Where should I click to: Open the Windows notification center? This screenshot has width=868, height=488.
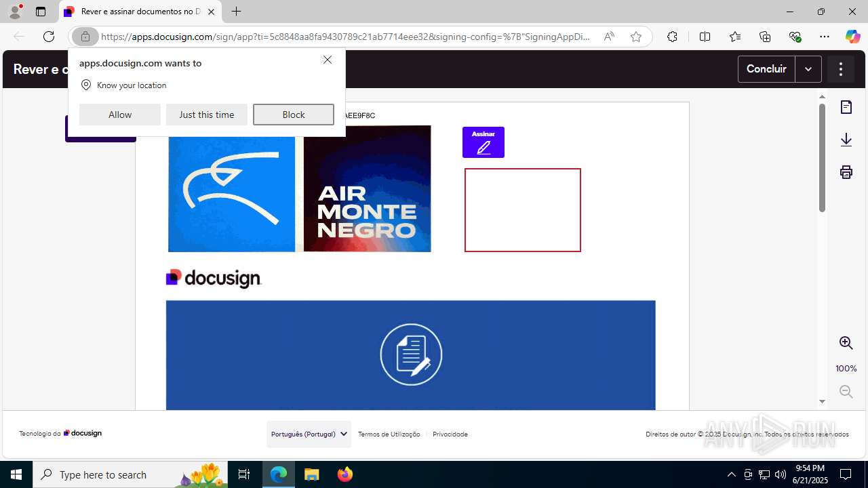(x=846, y=474)
